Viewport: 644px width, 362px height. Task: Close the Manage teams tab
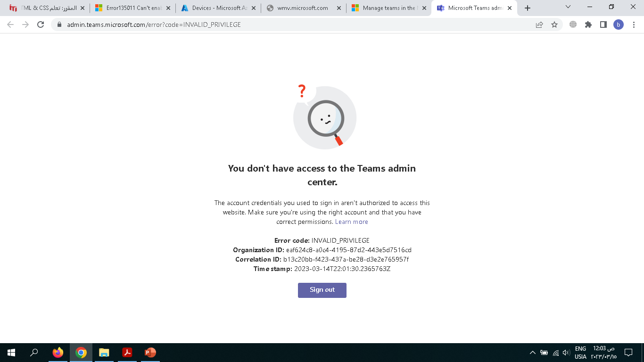(x=424, y=8)
